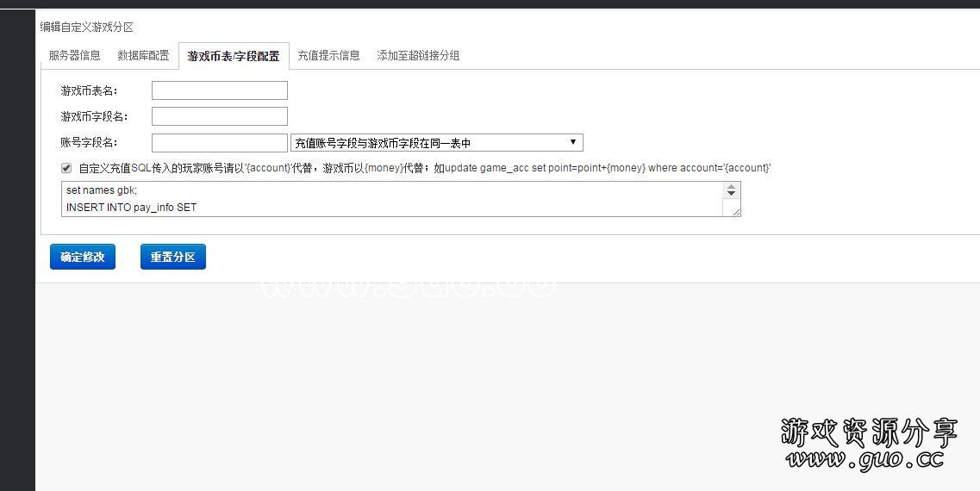Click the 编辑自定义游戏分区 heading

click(x=86, y=28)
